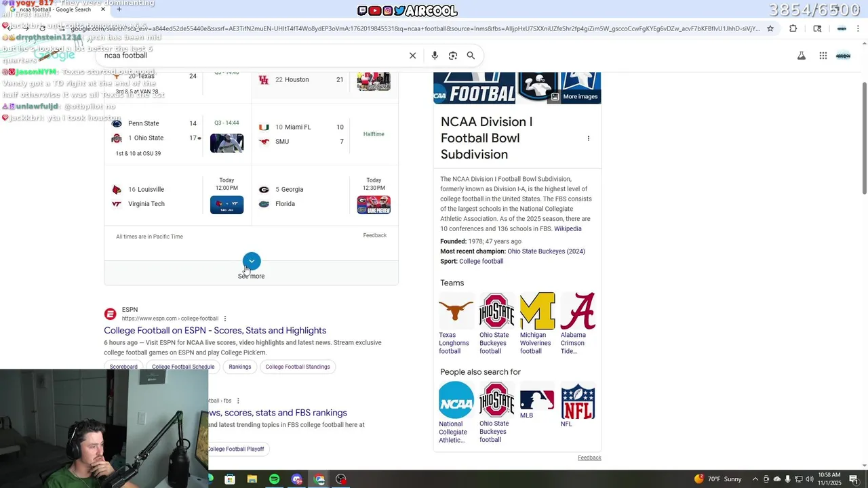Screen dimensions: 868x488
Task: Open the Louisville vs Virginia Tech game
Action: pyautogui.click(x=178, y=197)
